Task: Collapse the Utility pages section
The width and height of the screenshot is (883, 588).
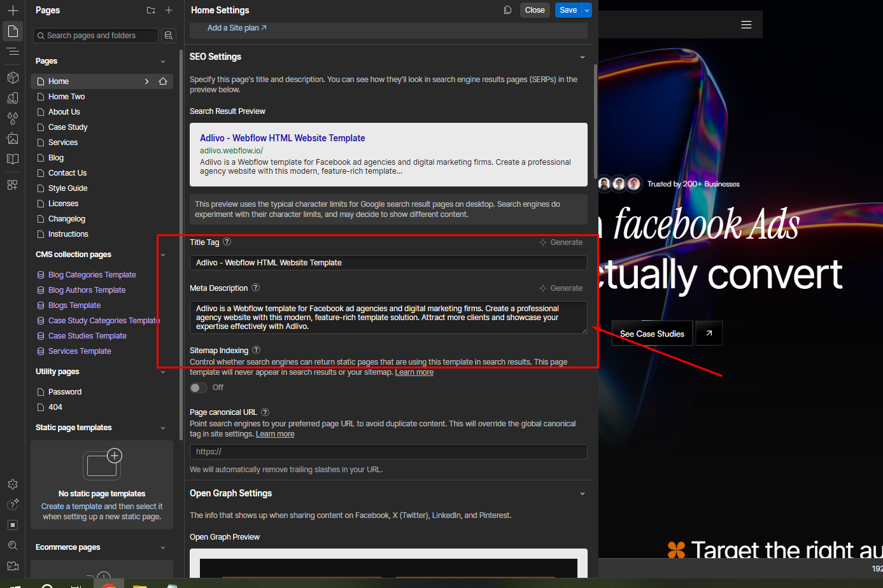Action: click(x=163, y=372)
